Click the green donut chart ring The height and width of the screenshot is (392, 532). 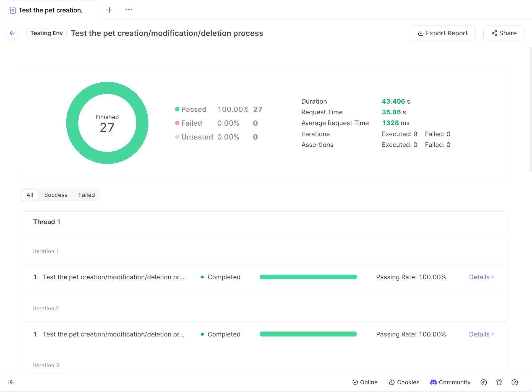click(107, 88)
